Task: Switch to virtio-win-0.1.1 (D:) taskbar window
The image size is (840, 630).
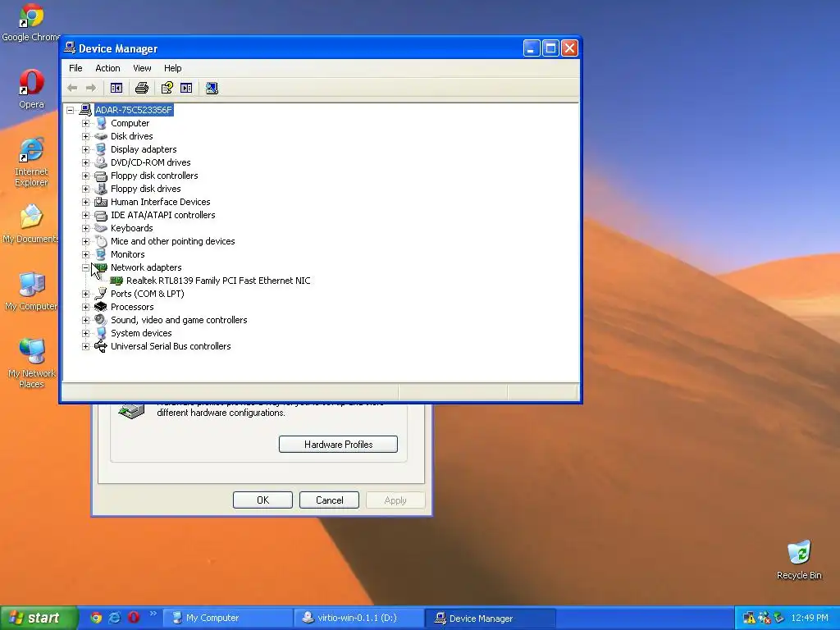Action: point(359,618)
